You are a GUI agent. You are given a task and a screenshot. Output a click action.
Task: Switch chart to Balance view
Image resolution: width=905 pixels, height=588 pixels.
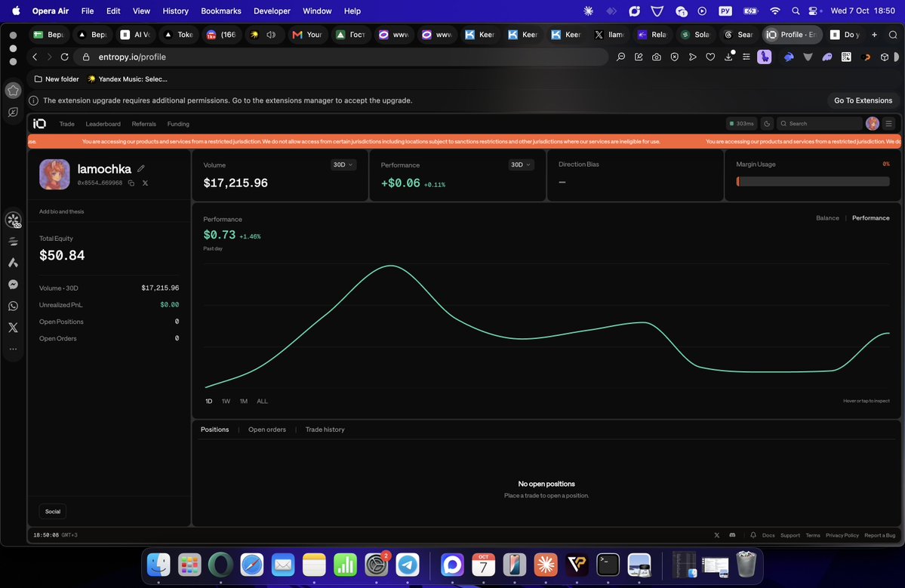tap(827, 218)
